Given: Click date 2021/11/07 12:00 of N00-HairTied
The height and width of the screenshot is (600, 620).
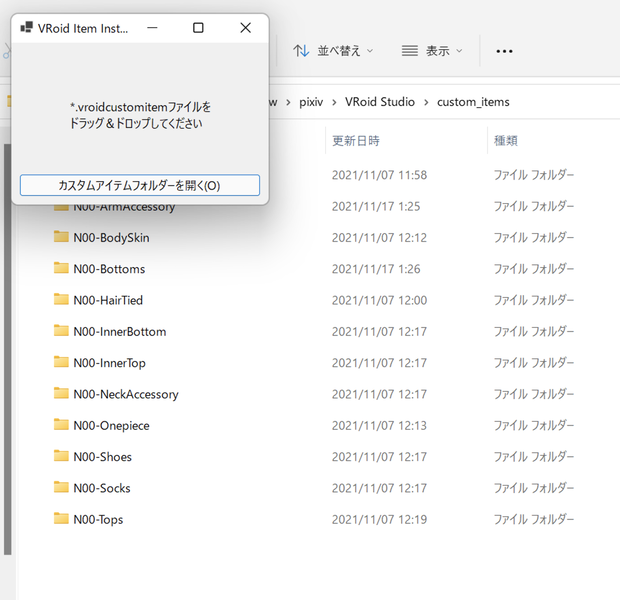Looking at the screenshot, I should [379, 300].
